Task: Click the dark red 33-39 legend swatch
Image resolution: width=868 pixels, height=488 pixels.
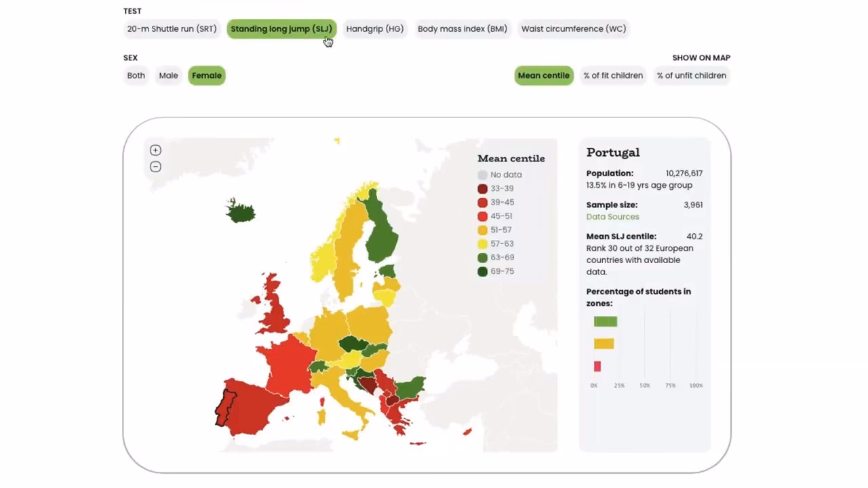Action: (482, 188)
